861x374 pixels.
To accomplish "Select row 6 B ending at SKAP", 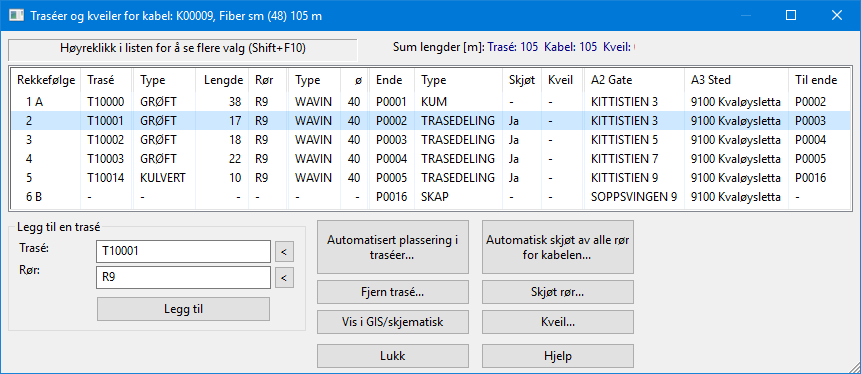I will click(x=431, y=197).
